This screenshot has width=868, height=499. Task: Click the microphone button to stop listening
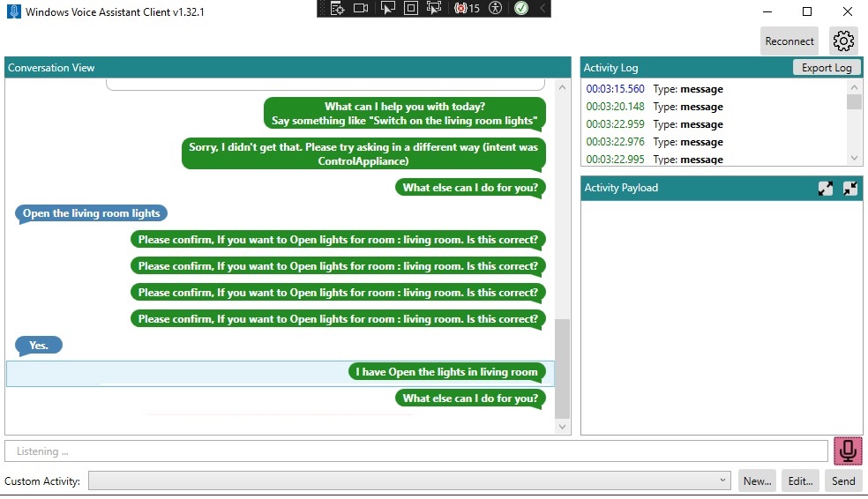[848, 451]
